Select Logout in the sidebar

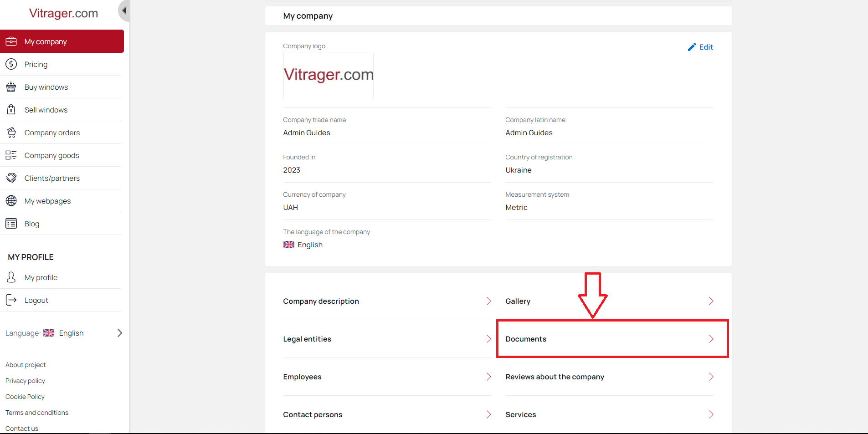(62, 300)
